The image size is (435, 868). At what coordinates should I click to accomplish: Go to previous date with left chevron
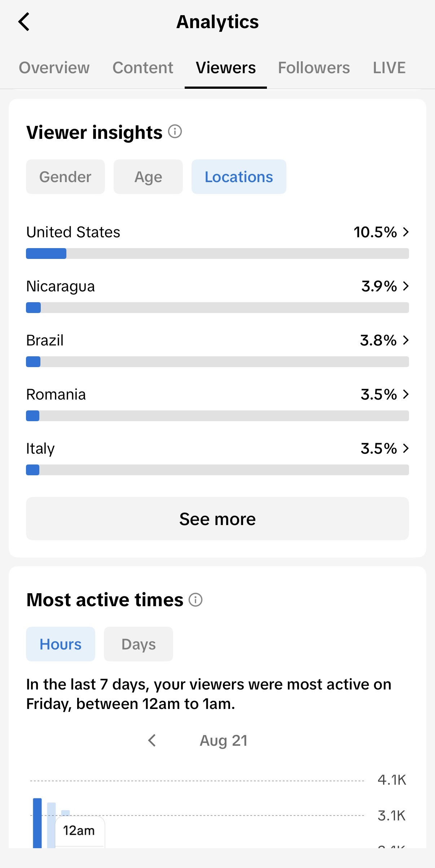152,740
